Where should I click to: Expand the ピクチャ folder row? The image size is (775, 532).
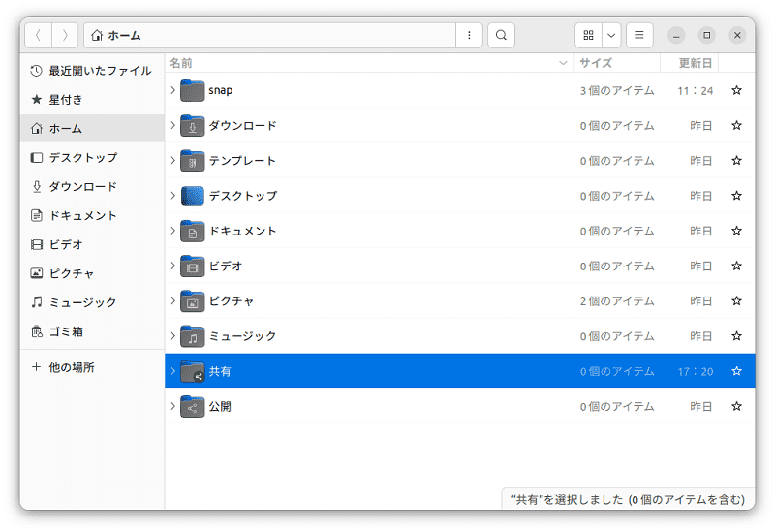pyautogui.click(x=173, y=301)
